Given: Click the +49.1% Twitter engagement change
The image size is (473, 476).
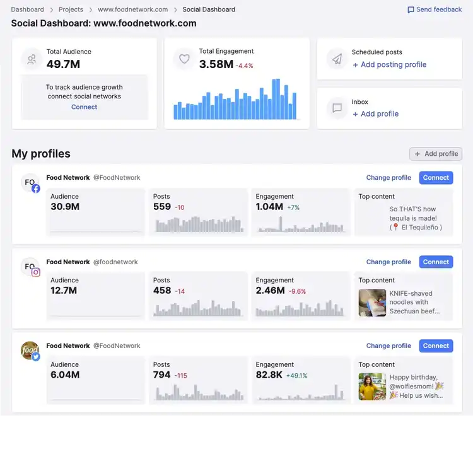Looking at the screenshot, I should [296, 376].
